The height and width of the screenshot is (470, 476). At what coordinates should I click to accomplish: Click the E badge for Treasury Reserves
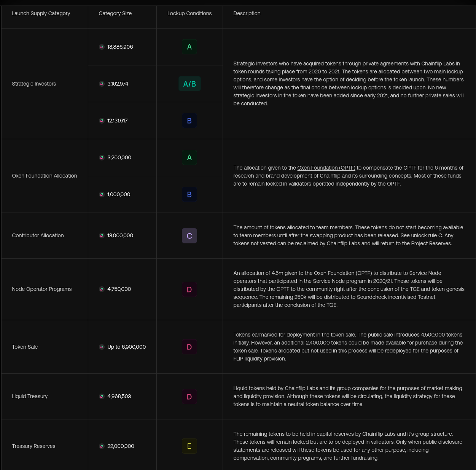pyautogui.click(x=189, y=446)
